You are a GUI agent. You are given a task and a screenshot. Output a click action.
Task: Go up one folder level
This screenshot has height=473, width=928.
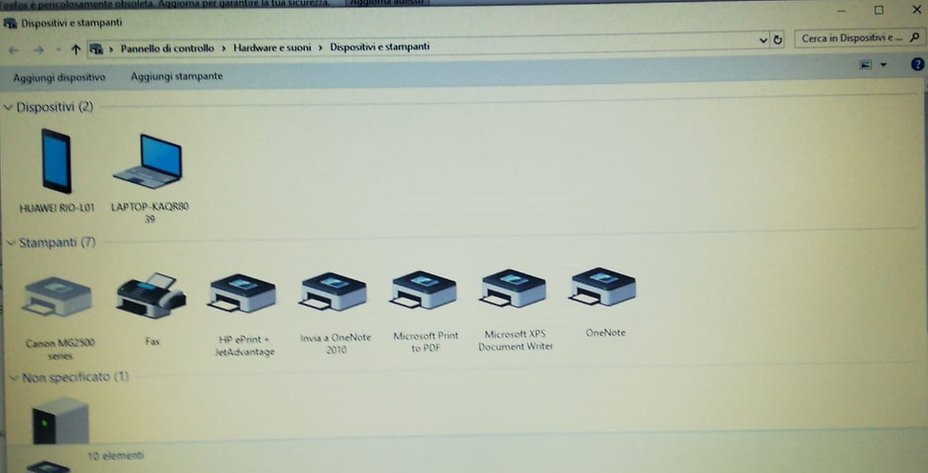click(75, 50)
